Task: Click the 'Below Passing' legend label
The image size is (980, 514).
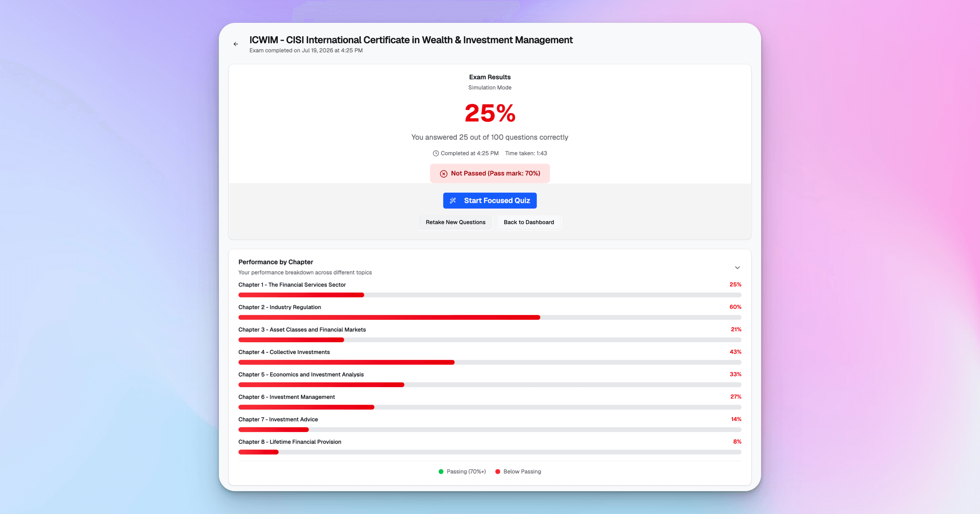Action: (x=522, y=472)
